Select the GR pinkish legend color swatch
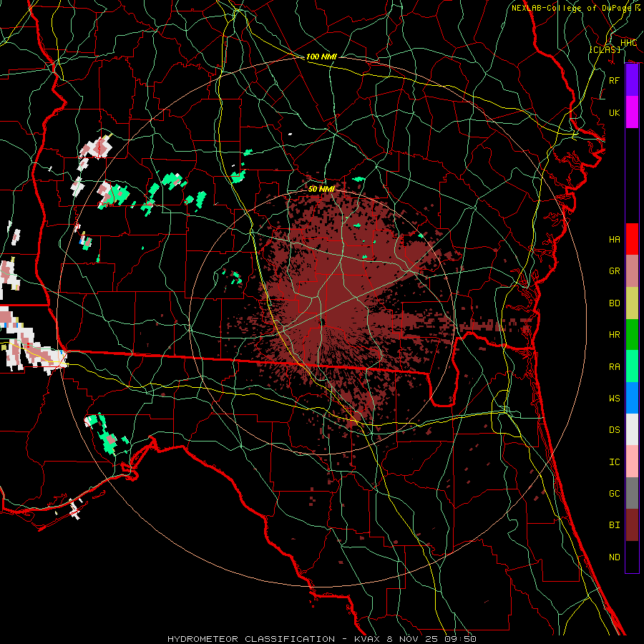 tap(632, 271)
